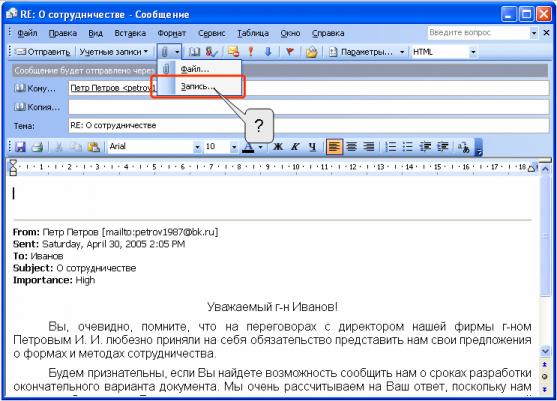
Task: Open the Правка menu
Action: point(63,33)
